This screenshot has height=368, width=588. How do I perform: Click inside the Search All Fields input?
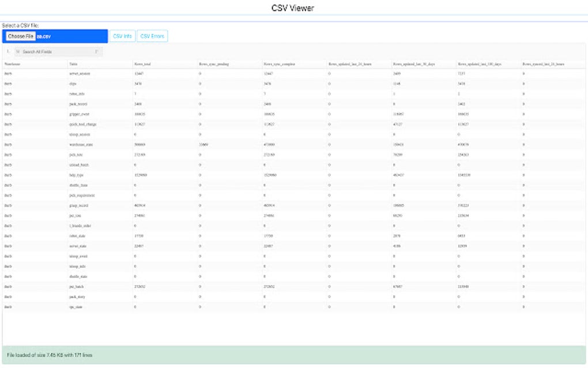58,52
